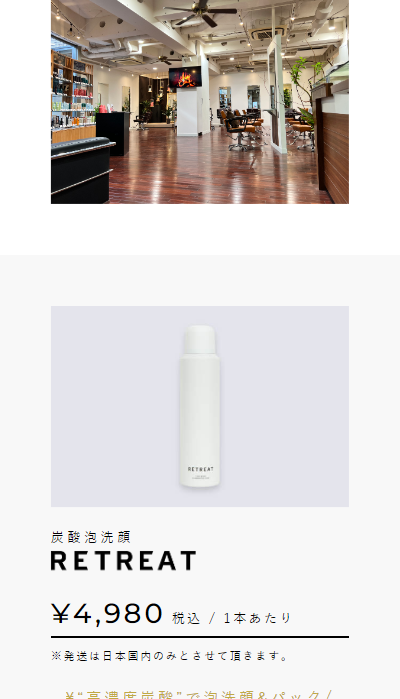Click the bold RETREAT product heading
400x699 pixels.
coord(124,561)
